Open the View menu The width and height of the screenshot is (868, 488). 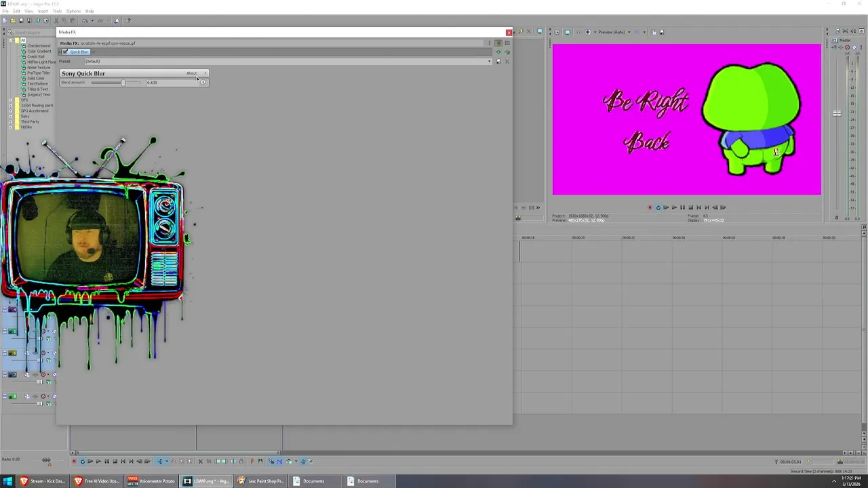pyautogui.click(x=29, y=11)
